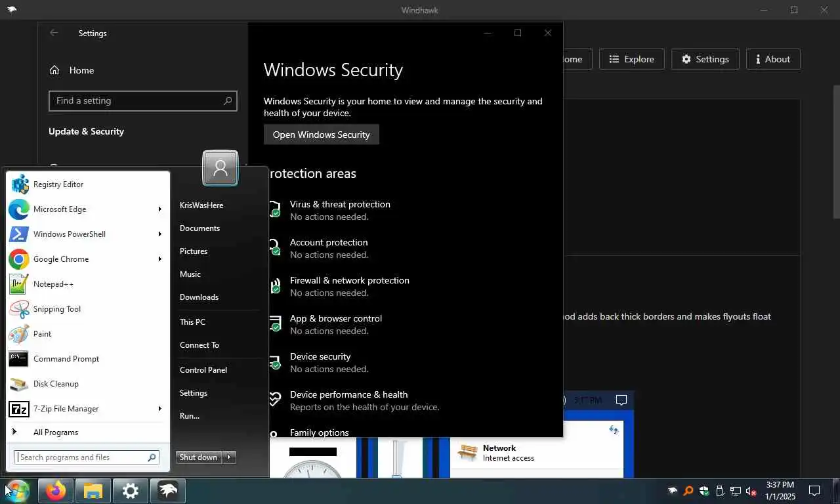Viewport: 840px width, 504px height.
Task: Open the Action Center notifications icon
Action: 814,491
